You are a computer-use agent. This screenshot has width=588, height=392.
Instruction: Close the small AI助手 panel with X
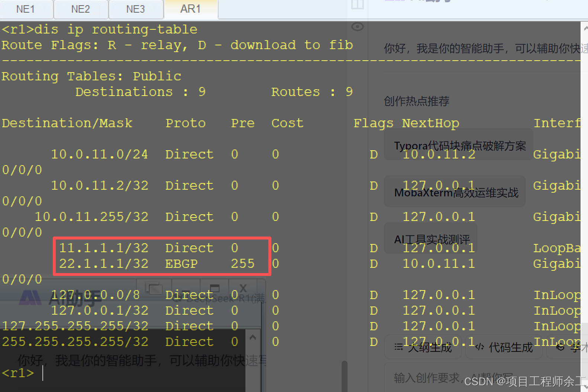tap(243, 289)
